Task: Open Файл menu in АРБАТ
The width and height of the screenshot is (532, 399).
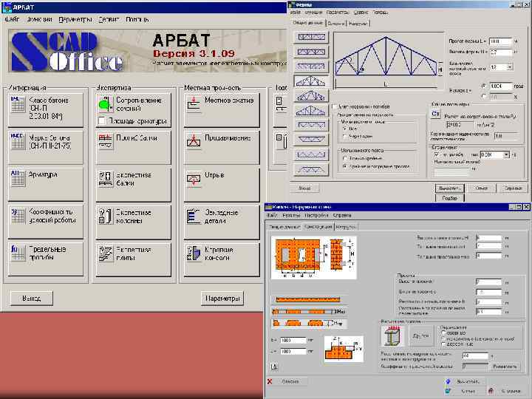Action: (13, 19)
